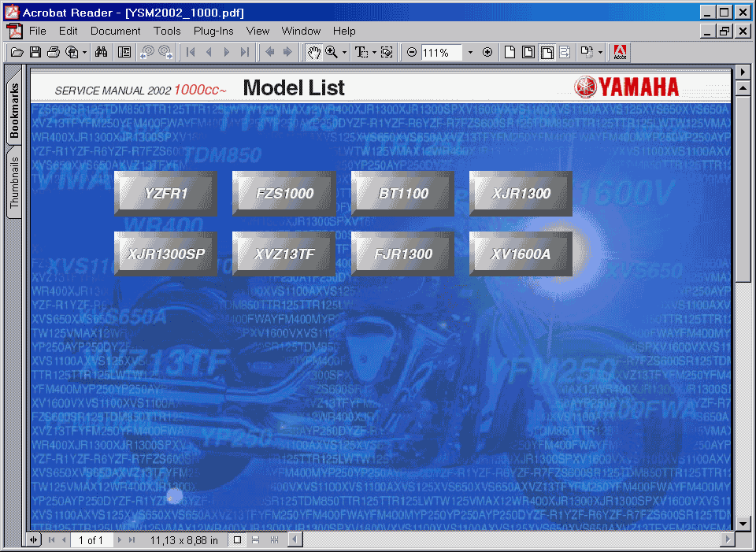Open the Adobe website via the Adobe icon
The width and height of the screenshot is (756, 552).
coord(620,52)
